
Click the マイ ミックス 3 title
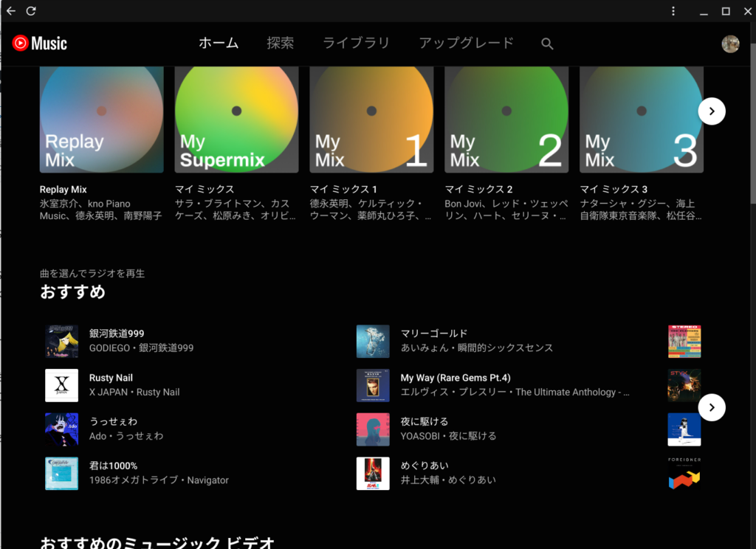tap(614, 190)
